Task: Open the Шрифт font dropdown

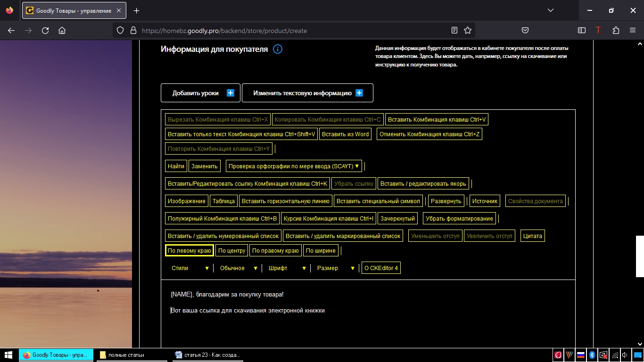Action: pos(287,268)
